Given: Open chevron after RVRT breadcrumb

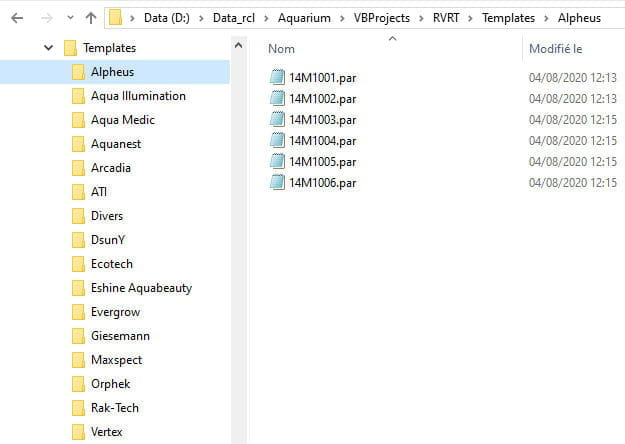Looking at the screenshot, I should (470, 18).
